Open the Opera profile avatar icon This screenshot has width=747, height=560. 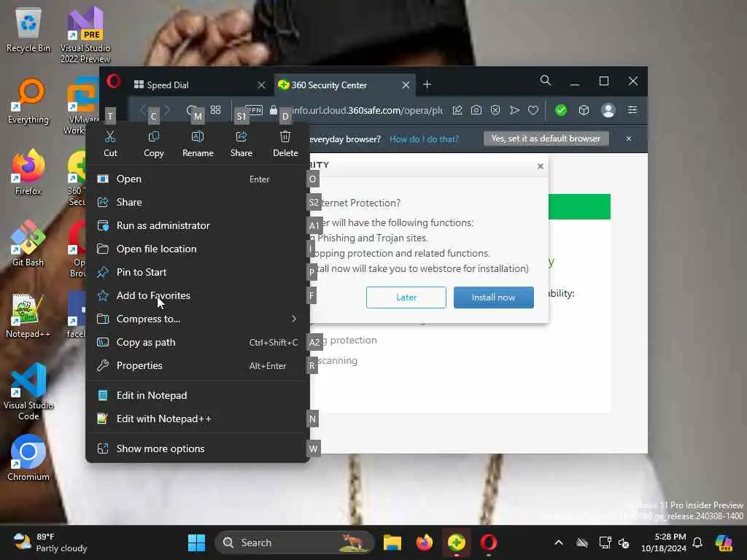tap(608, 111)
